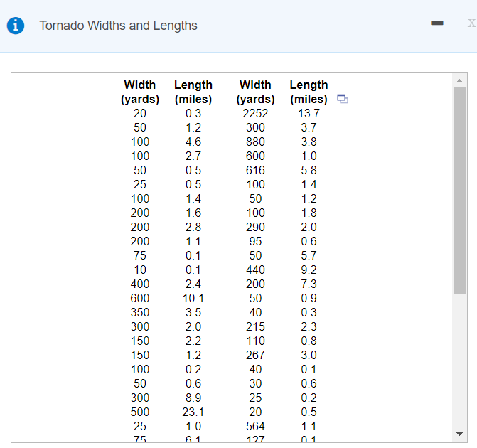Click length value 0.9
Viewport: 477px width, 448px height.
pyautogui.click(x=309, y=298)
